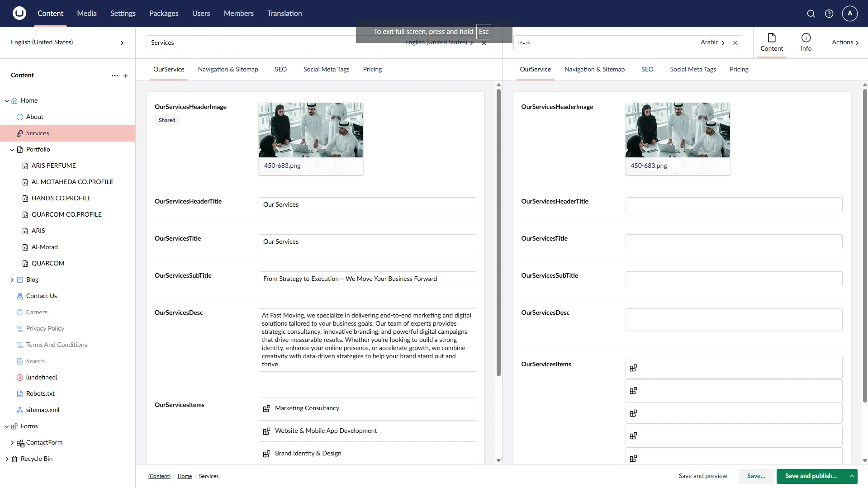The image size is (868, 488).
Task: Open the Packages section
Action: coord(164,14)
